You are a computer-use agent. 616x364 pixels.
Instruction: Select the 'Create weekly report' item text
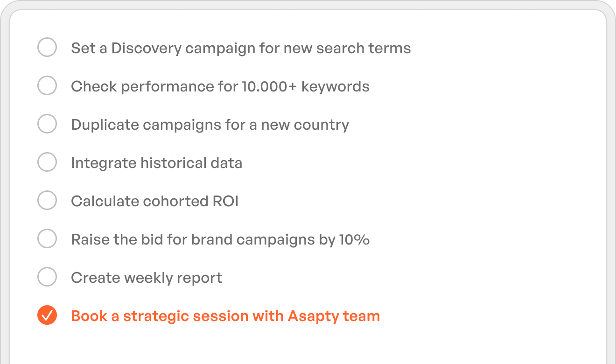(146, 278)
